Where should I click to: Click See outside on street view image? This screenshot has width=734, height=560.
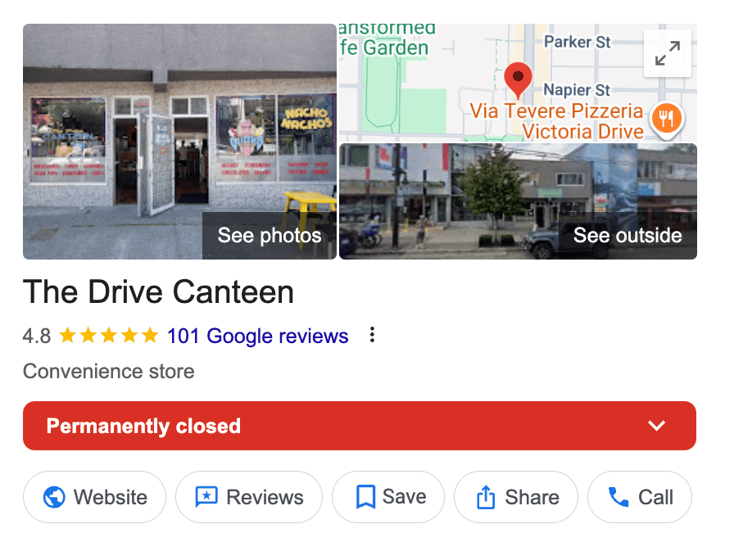[x=628, y=235]
